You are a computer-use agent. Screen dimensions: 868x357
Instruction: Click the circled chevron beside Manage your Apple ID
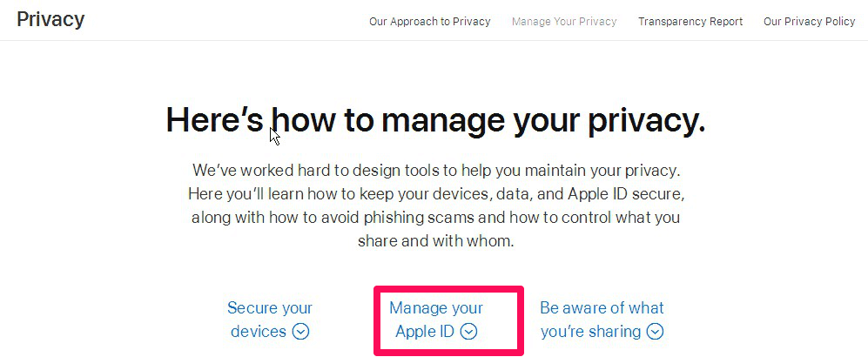(x=469, y=332)
